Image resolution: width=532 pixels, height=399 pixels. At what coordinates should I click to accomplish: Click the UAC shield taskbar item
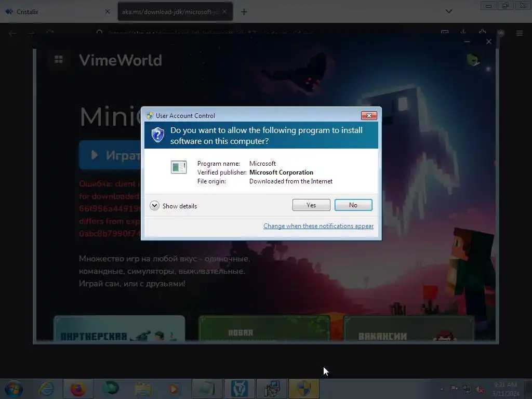pyautogui.click(x=303, y=389)
